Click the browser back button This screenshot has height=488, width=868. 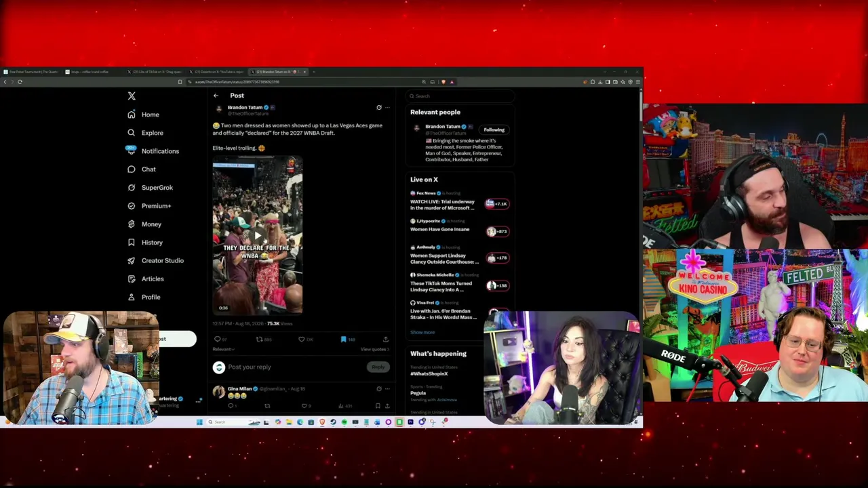pyautogui.click(x=5, y=82)
